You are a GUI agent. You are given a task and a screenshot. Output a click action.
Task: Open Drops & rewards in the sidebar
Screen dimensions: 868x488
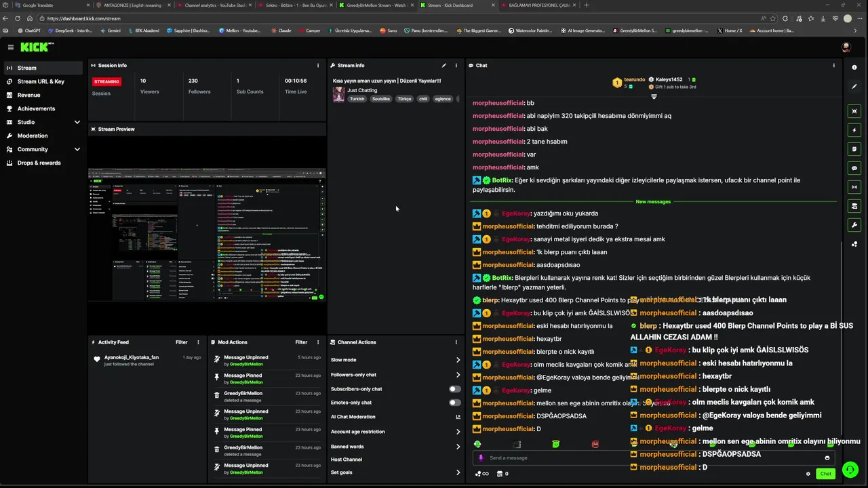pyautogui.click(x=39, y=163)
